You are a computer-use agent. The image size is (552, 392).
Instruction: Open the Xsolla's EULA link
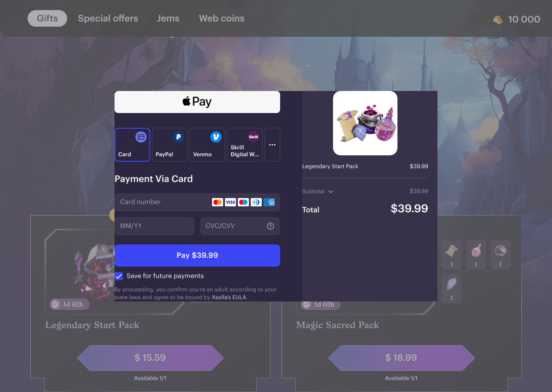(x=229, y=297)
